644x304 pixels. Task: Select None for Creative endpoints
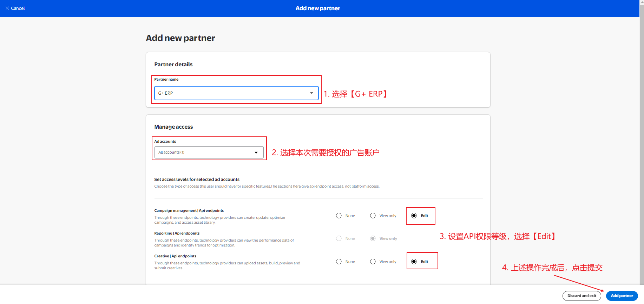coord(339,262)
